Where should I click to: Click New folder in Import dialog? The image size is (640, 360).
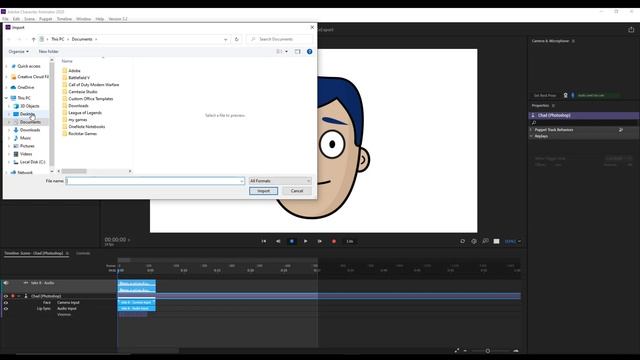[49, 51]
